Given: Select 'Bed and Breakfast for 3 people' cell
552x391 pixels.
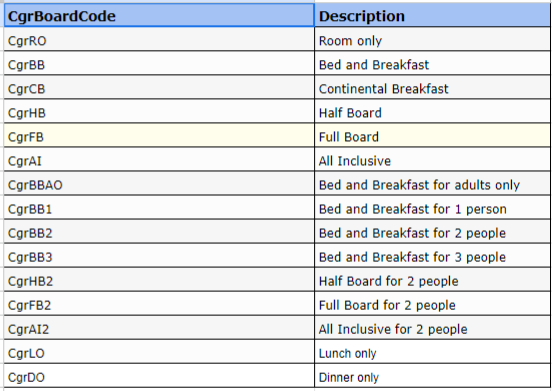Looking at the screenshot, I should click(432, 257).
